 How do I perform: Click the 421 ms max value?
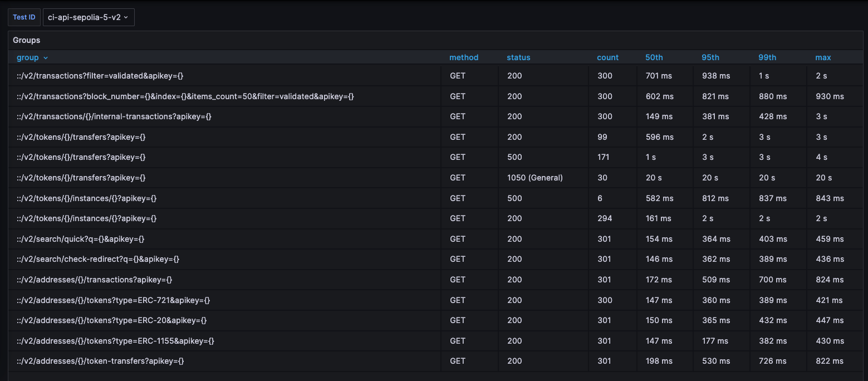(x=829, y=300)
